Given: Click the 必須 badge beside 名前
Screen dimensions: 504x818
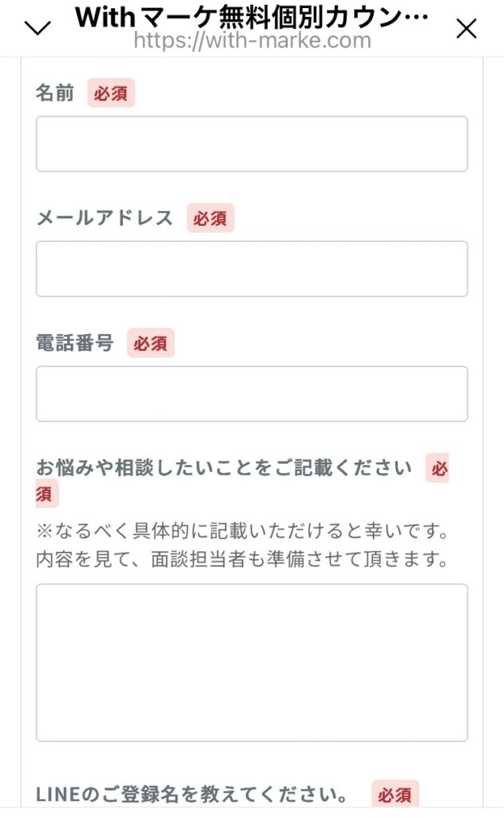Looking at the screenshot, I should pyautogui.click(x=111, y=93).
